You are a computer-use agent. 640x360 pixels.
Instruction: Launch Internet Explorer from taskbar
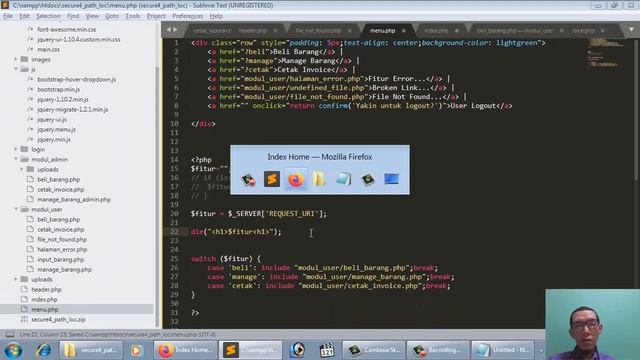tap(43, 350)
